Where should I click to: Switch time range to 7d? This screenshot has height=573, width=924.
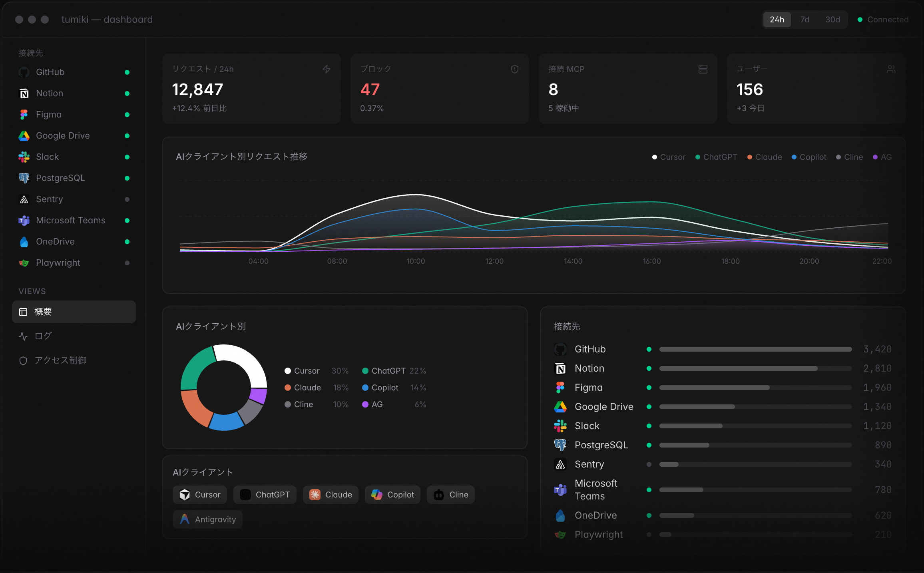pyautogui.click(x=805, y=20)
